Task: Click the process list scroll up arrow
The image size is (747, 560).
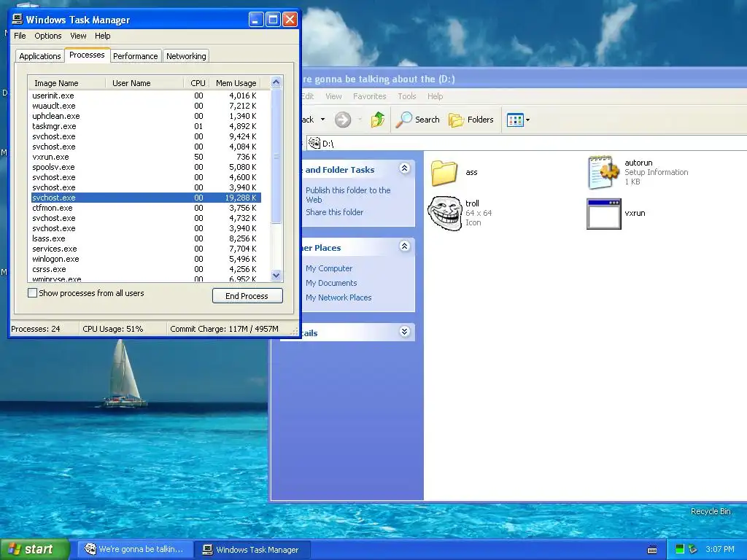Action: coord(276,82)
